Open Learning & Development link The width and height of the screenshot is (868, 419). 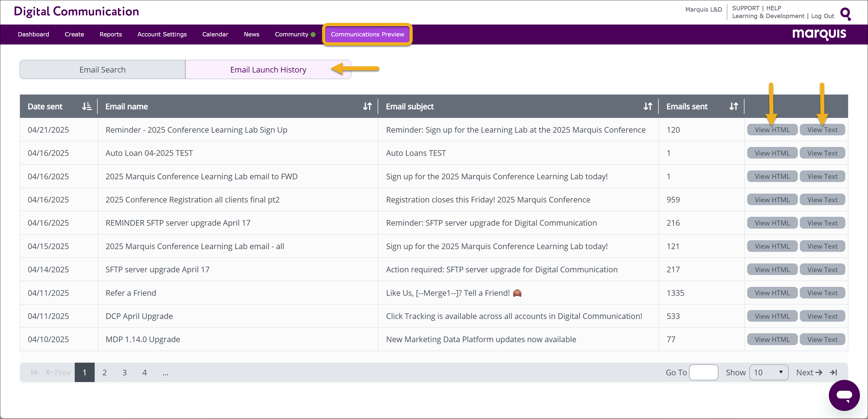[x=768, y=16]
